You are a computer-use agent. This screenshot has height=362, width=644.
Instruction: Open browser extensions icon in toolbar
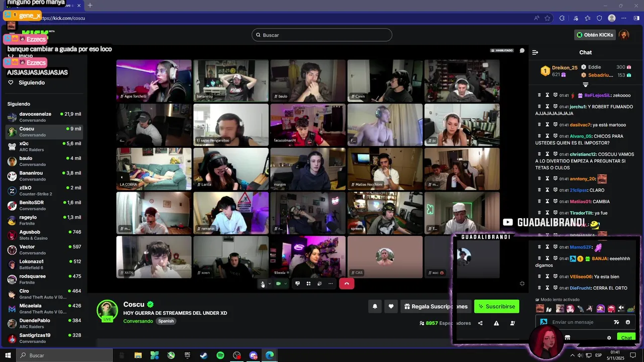[x=562, y=18]
